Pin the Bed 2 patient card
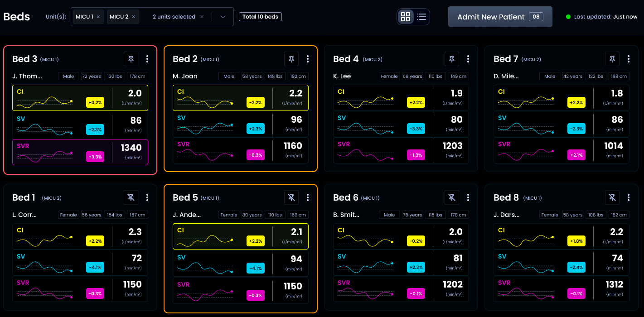644x317 pixels. 291,59
